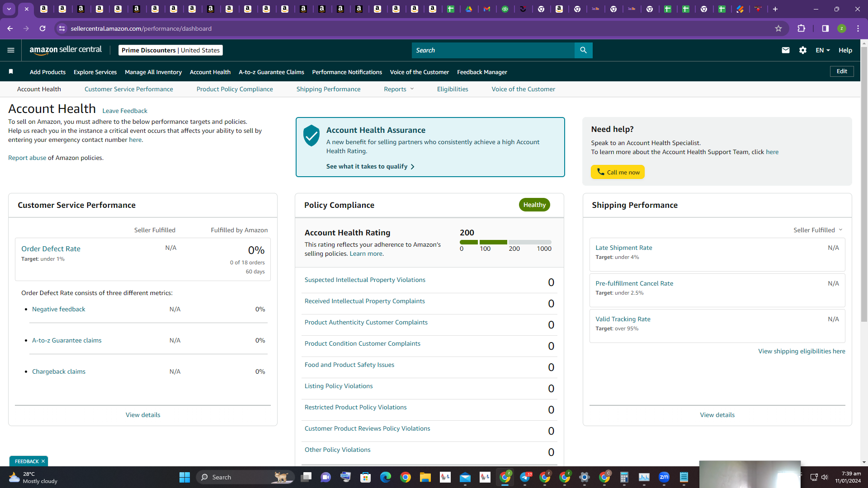Bookmark this page with the star icon
Screen dimensions: 868x488
[x=778, y=28]
